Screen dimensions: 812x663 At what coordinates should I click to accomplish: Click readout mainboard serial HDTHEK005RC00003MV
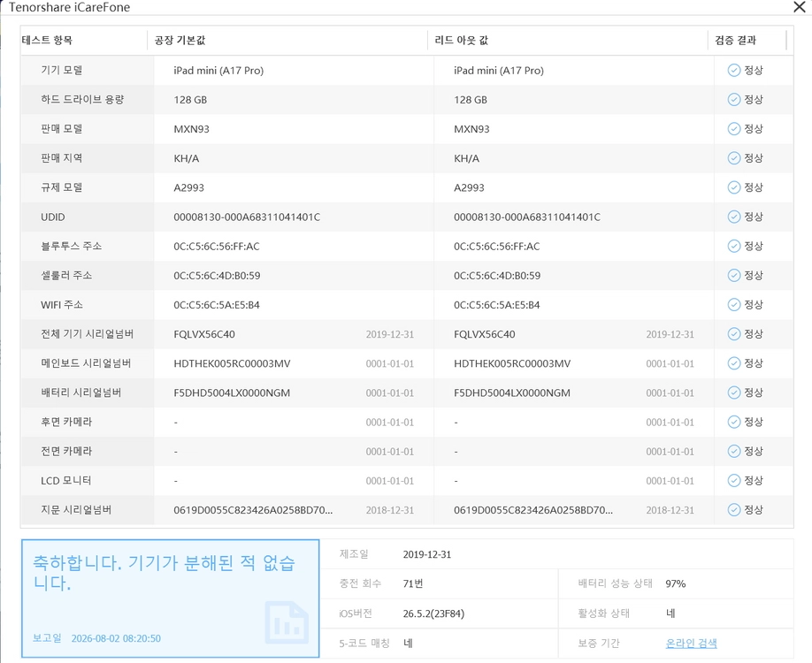click(x=512, y=363)
